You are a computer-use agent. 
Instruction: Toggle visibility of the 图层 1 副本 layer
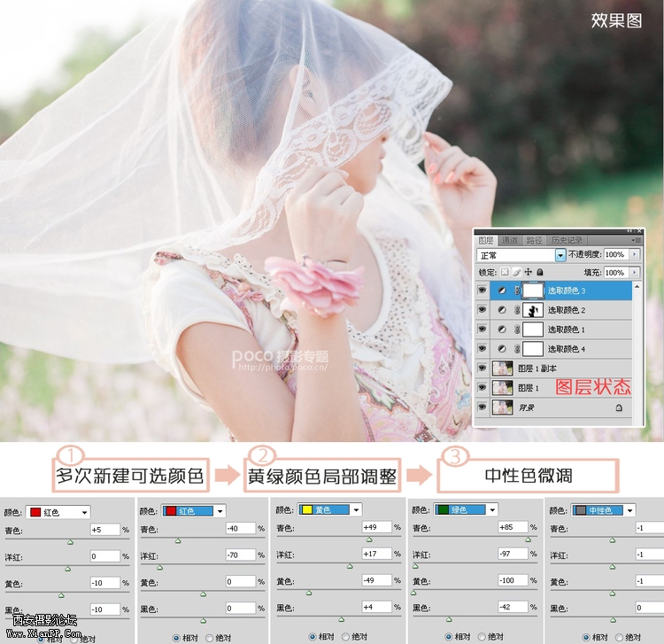click(483, 369)
